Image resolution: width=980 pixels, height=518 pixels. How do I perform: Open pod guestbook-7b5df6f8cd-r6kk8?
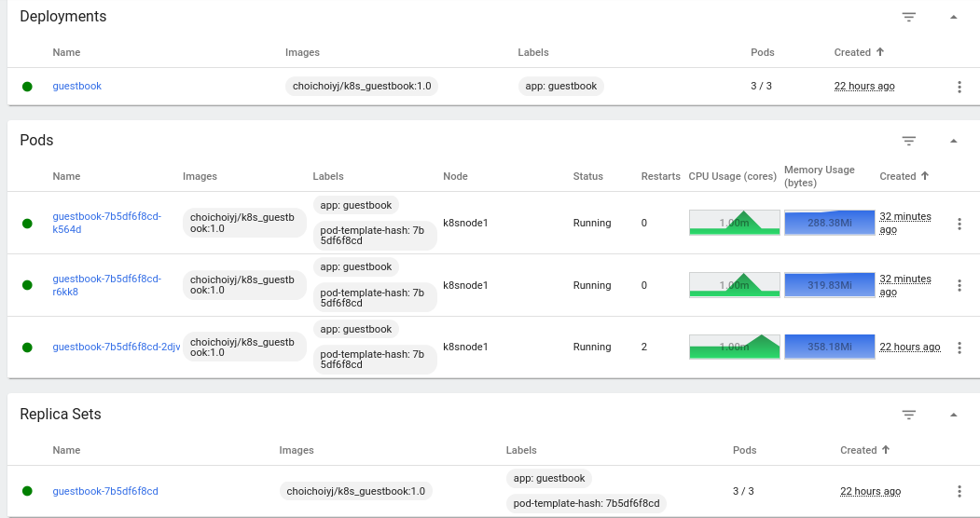(x=107, y=285)
